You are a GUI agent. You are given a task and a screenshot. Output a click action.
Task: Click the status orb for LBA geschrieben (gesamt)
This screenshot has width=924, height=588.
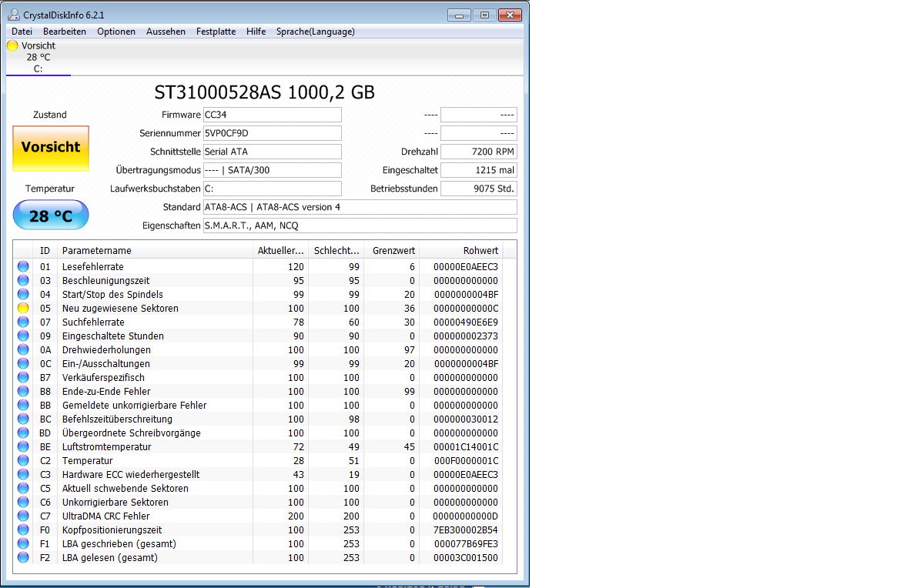23,543
